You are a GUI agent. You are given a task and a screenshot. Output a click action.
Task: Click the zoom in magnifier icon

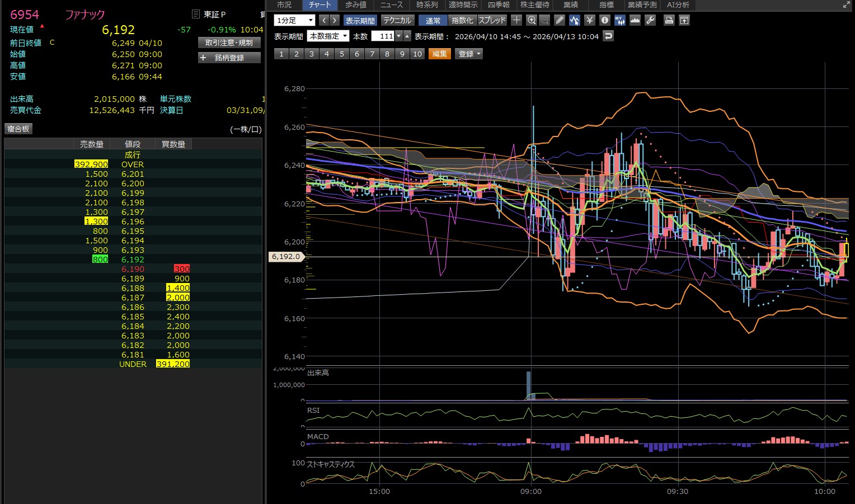532,20
